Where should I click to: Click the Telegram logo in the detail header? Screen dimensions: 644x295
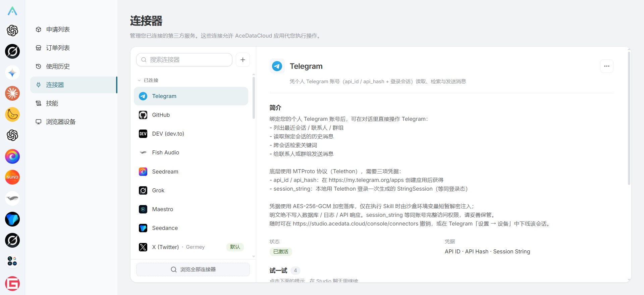point(277,66)
